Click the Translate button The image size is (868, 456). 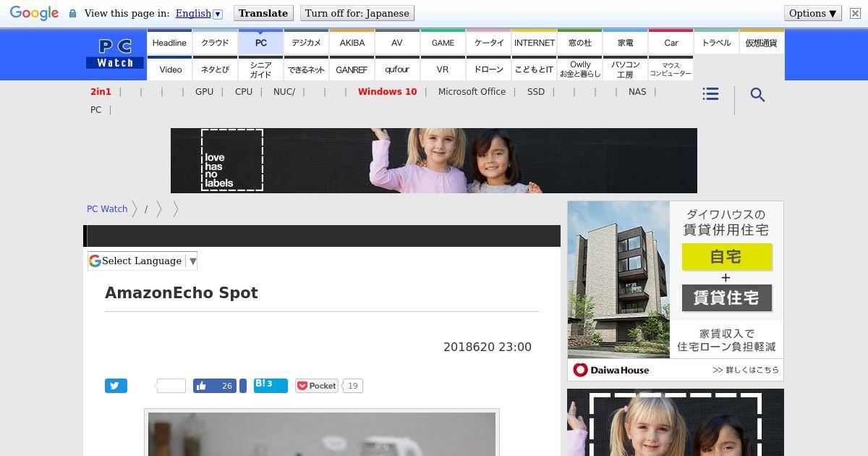(x=263, y=13)
